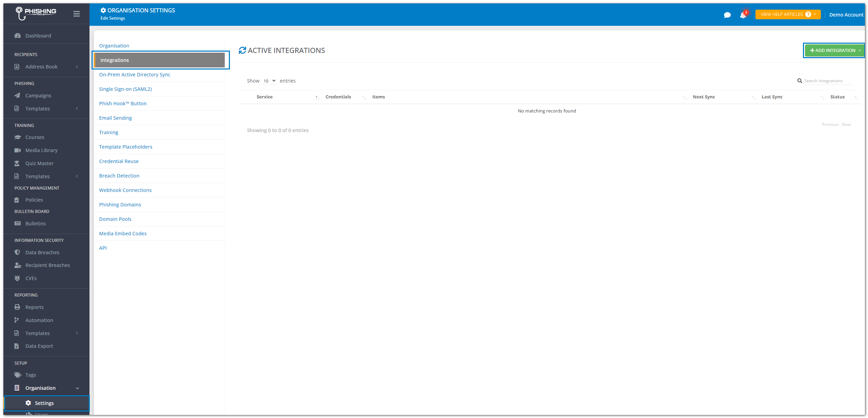Open On-Prem Active Directory Sync tab
This screenshot has height=418, width=868.
(x=135, y=75)
